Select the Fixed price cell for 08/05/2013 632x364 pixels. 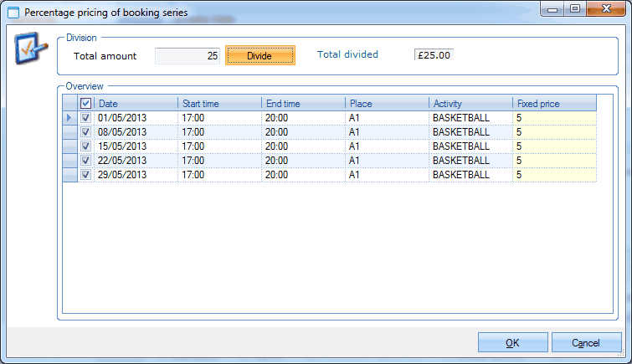(554, 132)
